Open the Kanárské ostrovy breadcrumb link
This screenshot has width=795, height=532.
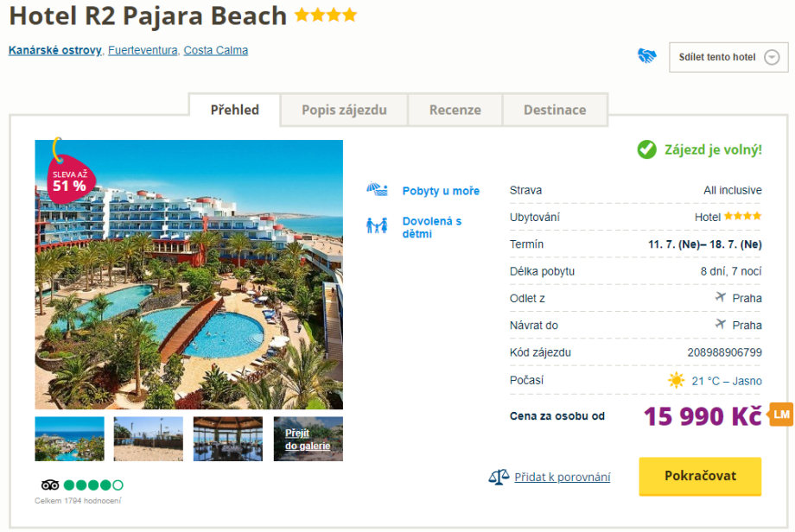coord(55,50)
